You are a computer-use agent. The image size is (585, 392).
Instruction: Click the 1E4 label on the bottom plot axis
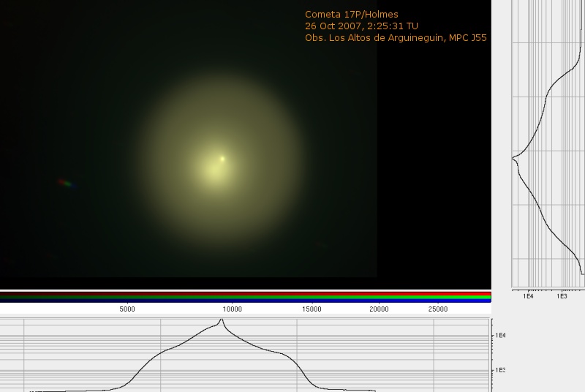(x=500, y=335)
